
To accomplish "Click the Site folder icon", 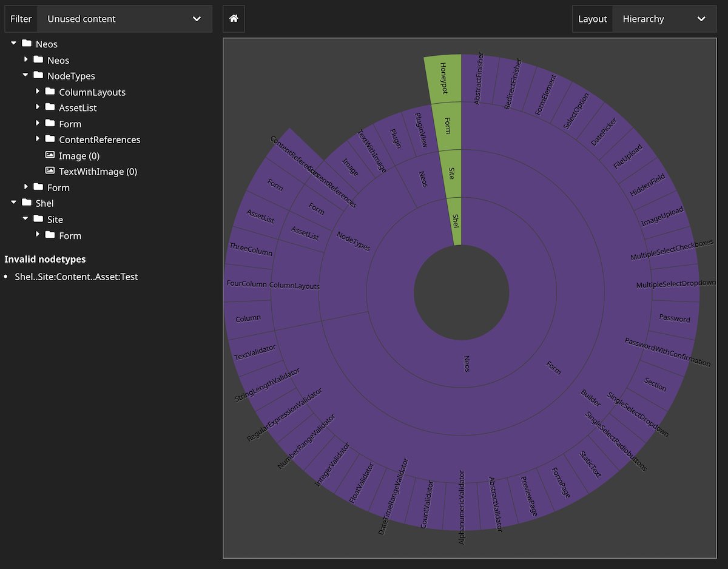I will tap(38, 218).
